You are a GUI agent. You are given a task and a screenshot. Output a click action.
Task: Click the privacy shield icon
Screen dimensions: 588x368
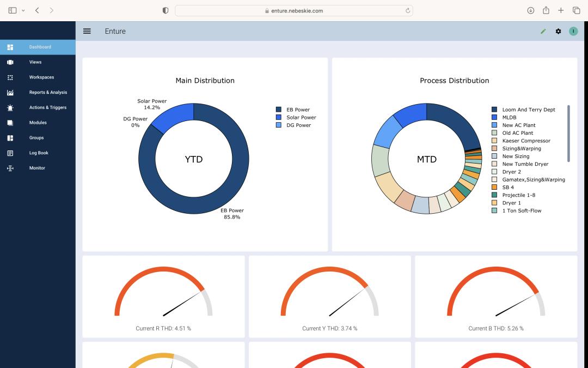click(166, 10)
